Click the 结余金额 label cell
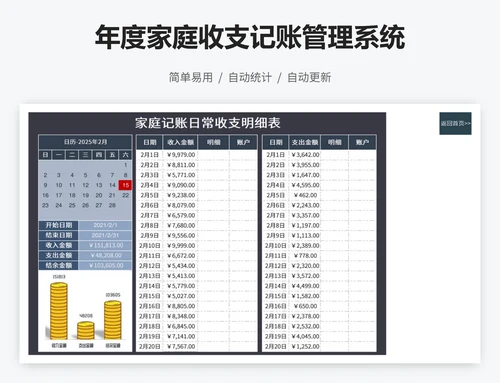This screenshot has height=383, width=500. point(59,265)
